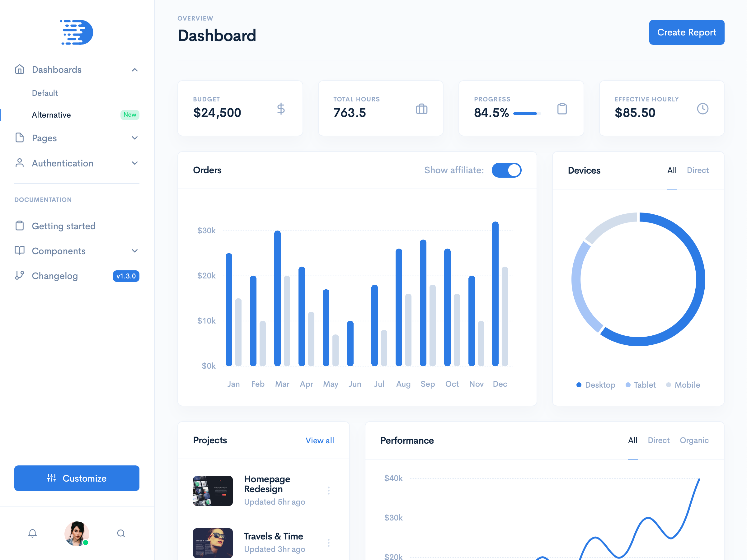
Task: Click the Changelog fork/branch icon
Action: coord(19,276)
